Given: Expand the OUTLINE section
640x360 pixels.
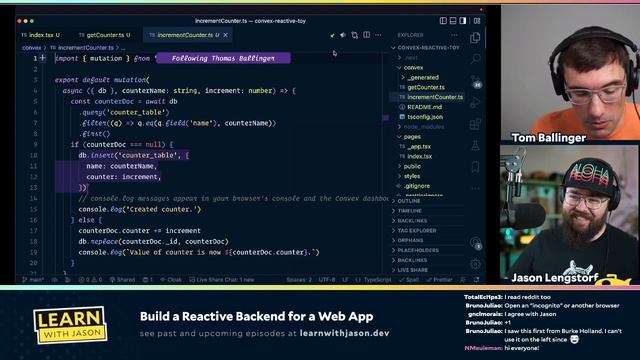Looking at the screenshot, I should [427, 201].
